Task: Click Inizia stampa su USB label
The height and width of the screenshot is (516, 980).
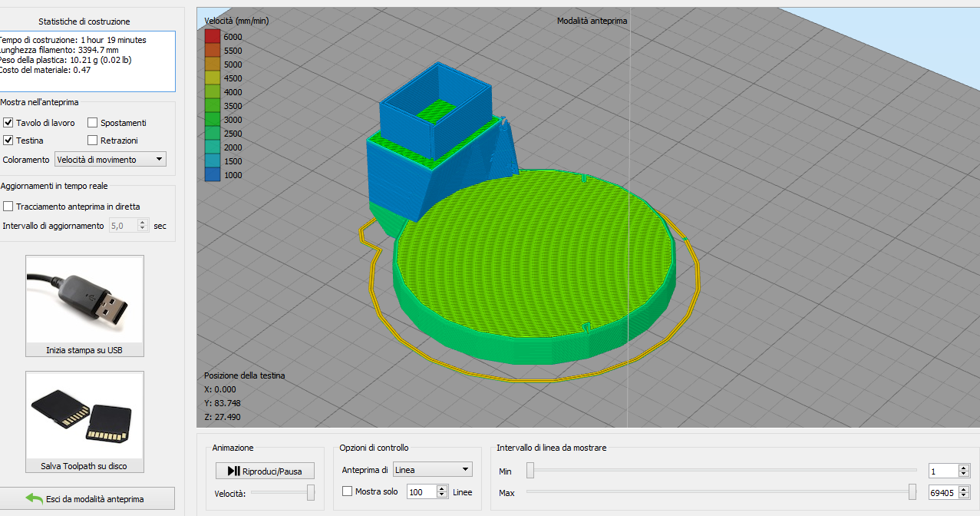Action: coord(84,351)
